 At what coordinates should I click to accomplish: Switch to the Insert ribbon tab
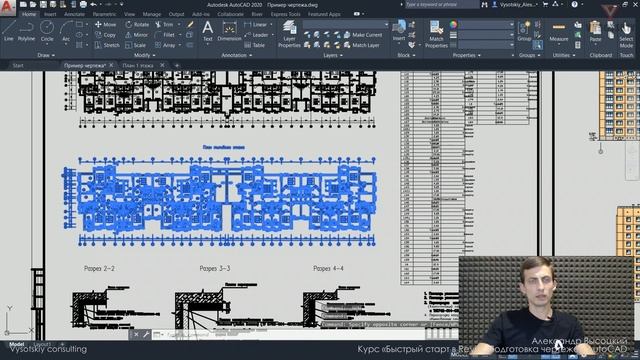[50, 14]
